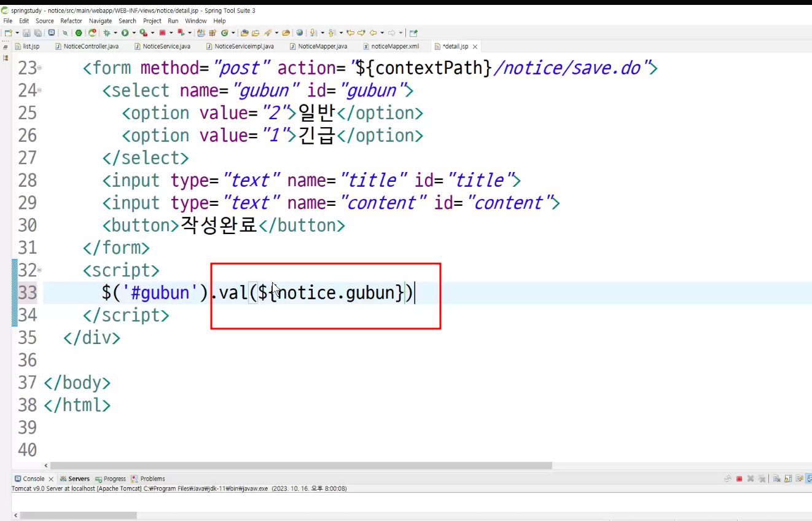This screenshot has height=521, width=812.
Task: Open the Stop button dropdown arrow
Action: (x=171, y=33)
